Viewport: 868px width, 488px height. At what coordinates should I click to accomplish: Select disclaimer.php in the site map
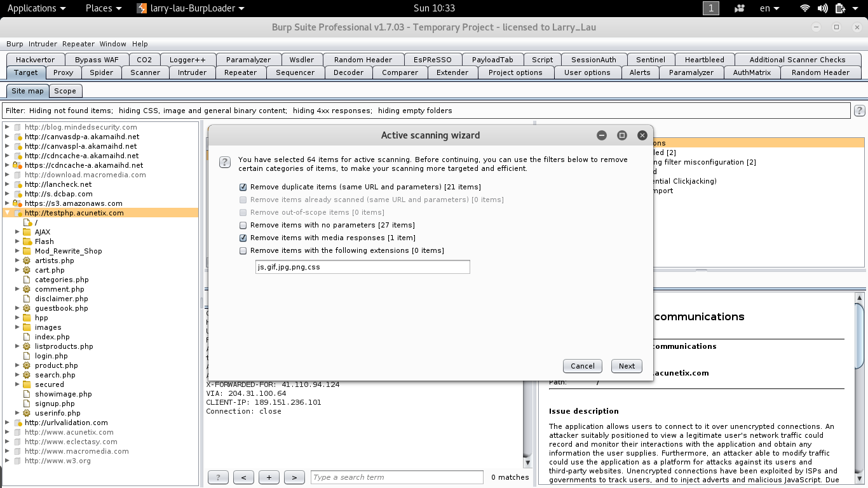click(62, 299)
